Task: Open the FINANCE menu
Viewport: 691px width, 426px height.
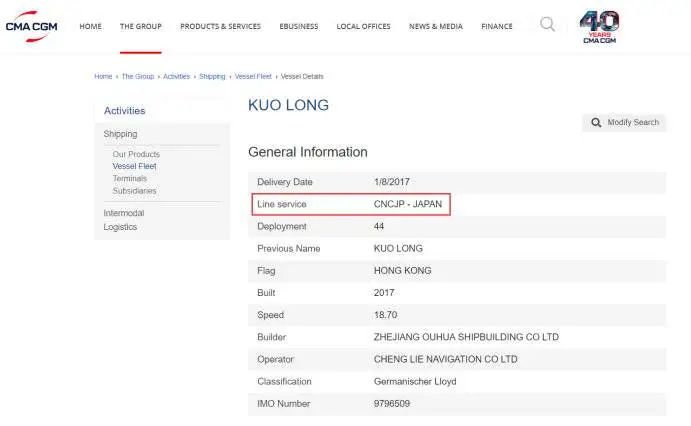Action: coord(497,26)
